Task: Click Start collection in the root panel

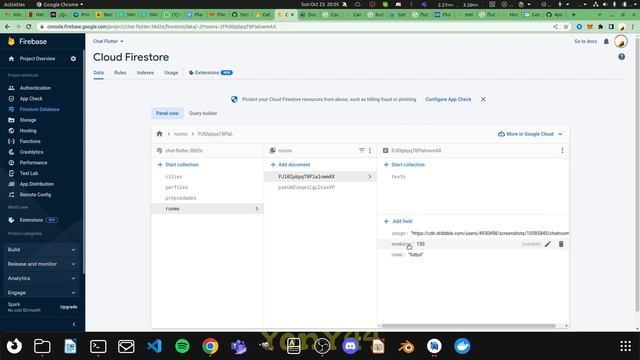Action: [x=178, y=164]
